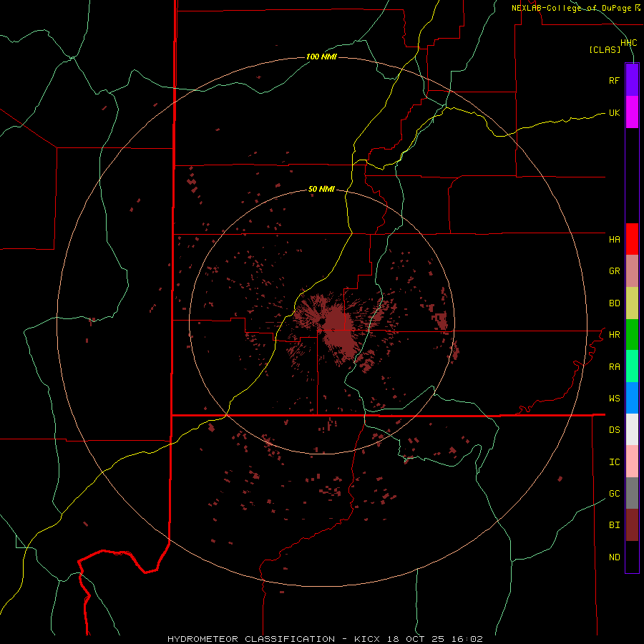Click the magenta UK legend swatch

[x=632, y=112]
